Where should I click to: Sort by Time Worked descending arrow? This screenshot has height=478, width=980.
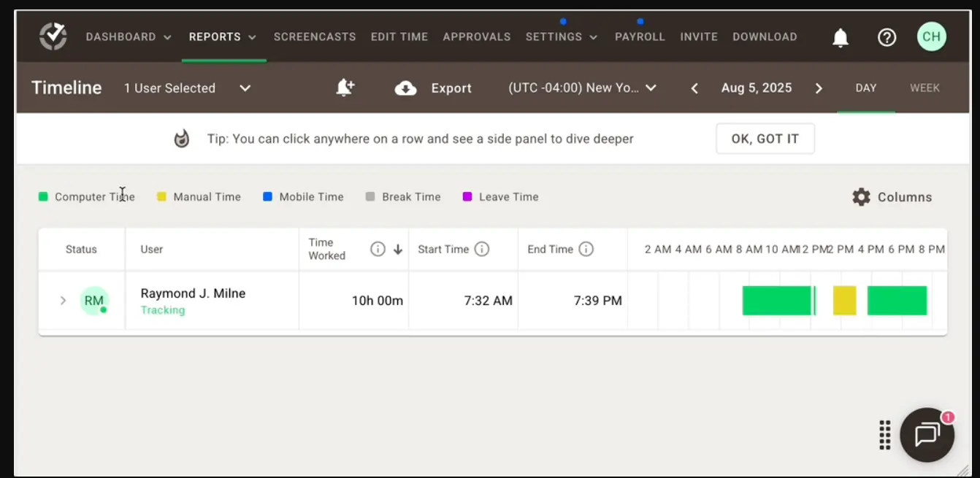398,250
